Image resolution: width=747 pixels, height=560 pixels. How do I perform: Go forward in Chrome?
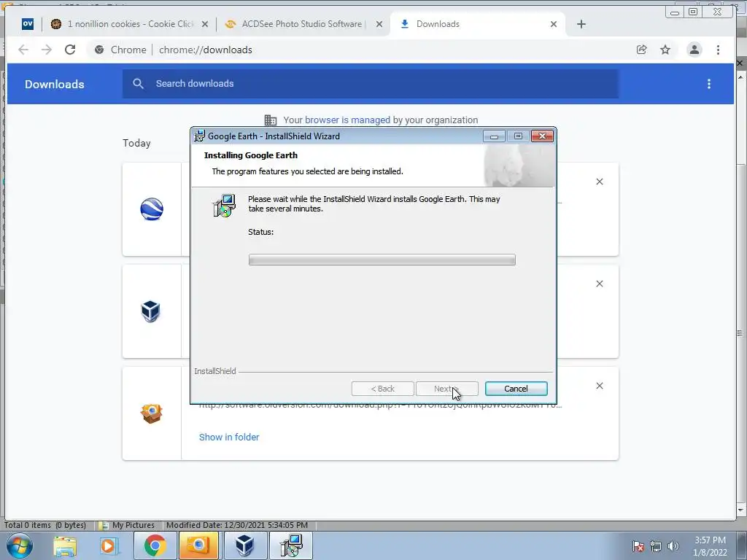(46, 50)
